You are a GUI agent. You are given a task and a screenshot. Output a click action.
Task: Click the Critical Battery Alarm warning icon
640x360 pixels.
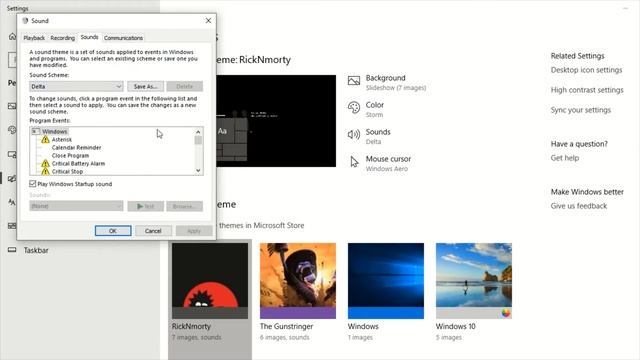pos(45,164)
